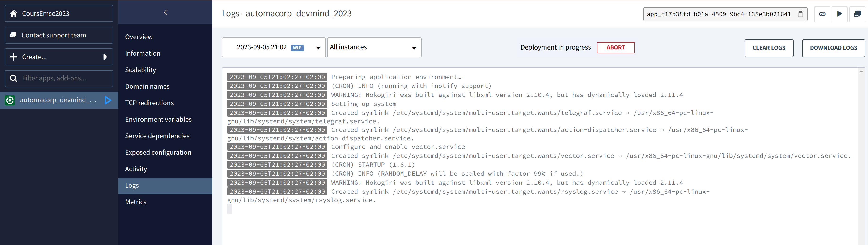Open the Scalability page
Screen dimensions: 868x245
(x=140, y=70)
